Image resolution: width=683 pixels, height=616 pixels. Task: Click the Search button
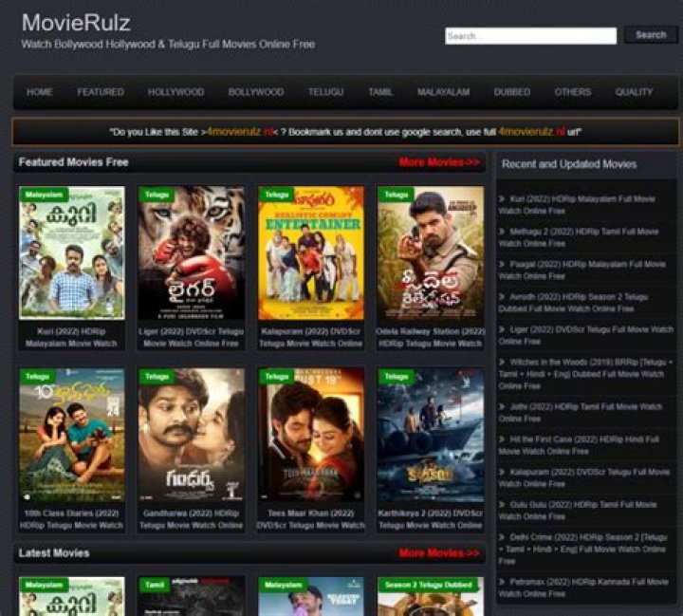[x=650, y=35]
